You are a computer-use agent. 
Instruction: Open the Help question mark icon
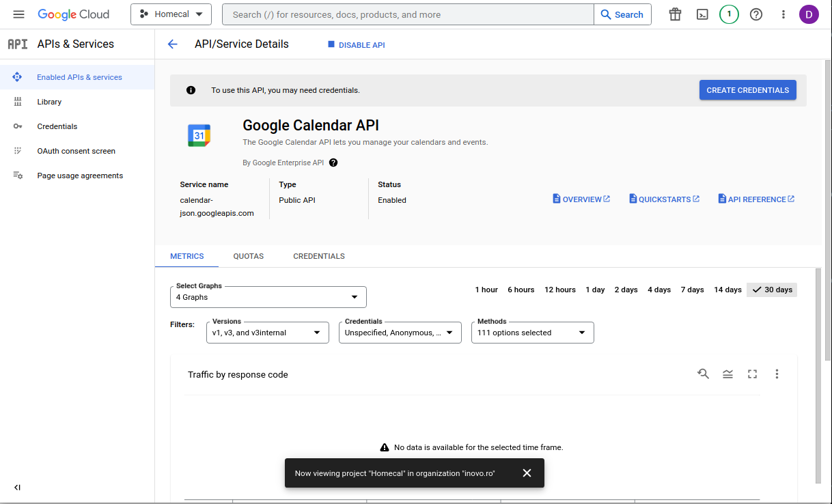point(755,14)
